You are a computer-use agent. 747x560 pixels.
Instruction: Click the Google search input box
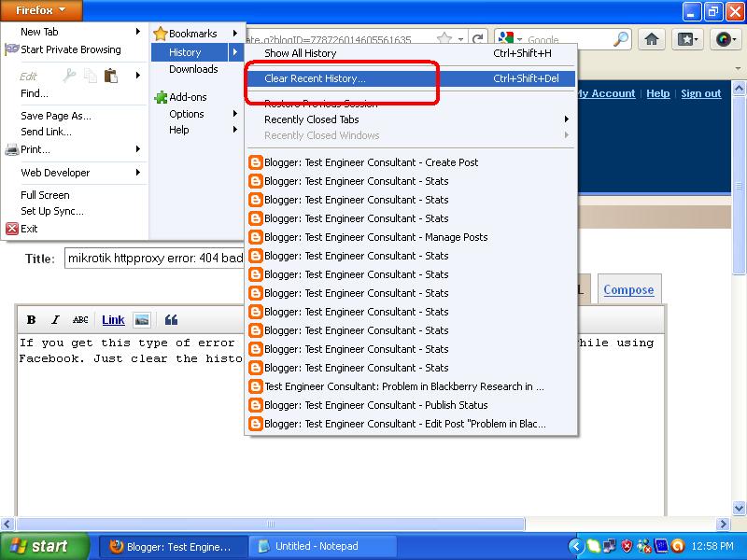pos(567,39)
